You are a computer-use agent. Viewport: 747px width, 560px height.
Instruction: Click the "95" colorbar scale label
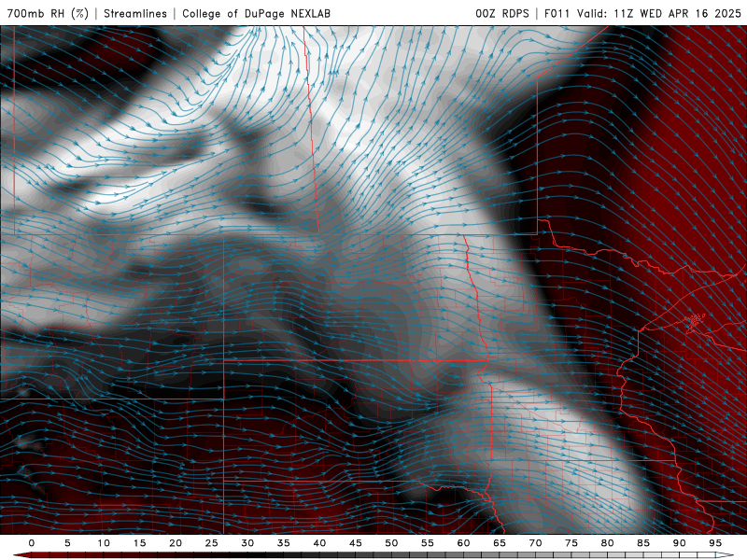pyautogui.click(x=715, y=543)
